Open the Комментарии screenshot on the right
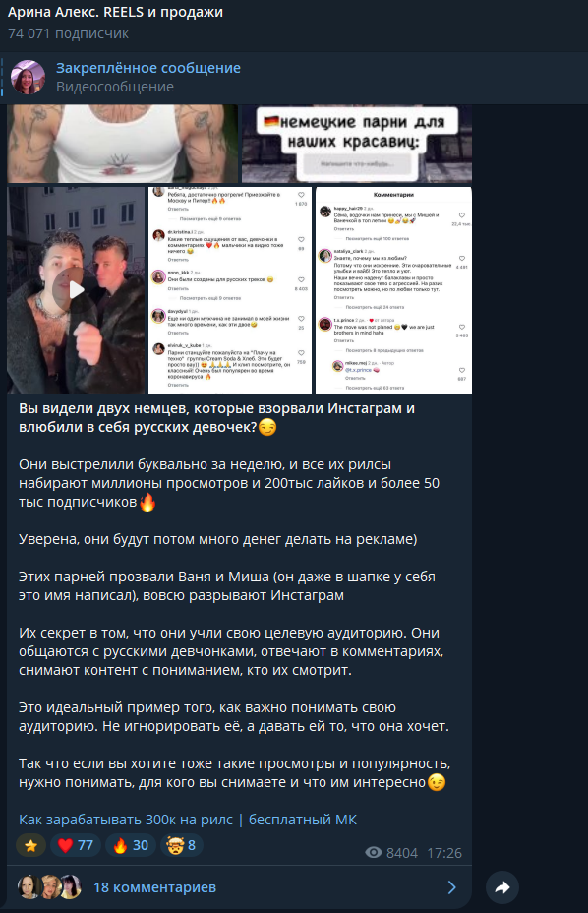 [393, 290]
